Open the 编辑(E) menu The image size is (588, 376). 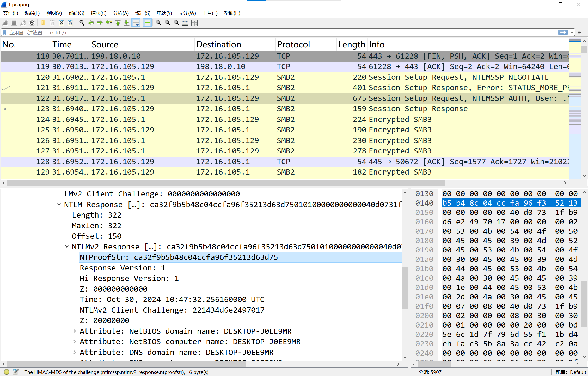[x=32, y=13]
